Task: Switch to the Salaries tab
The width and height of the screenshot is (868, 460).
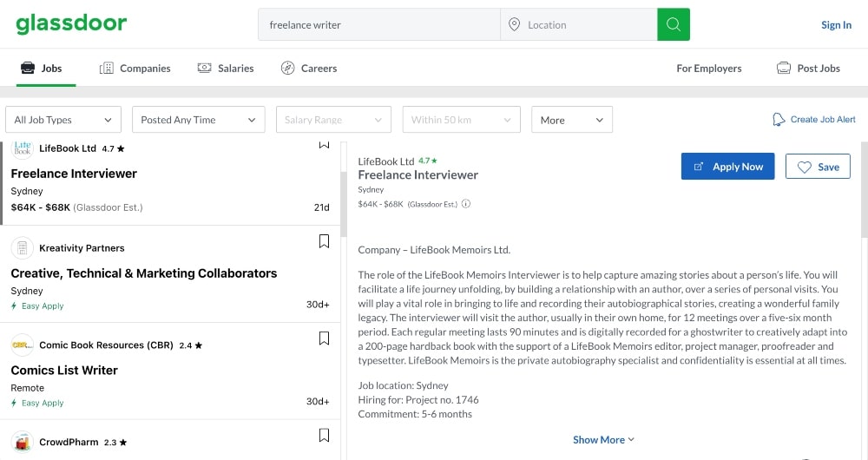Action: pos(226,68)
